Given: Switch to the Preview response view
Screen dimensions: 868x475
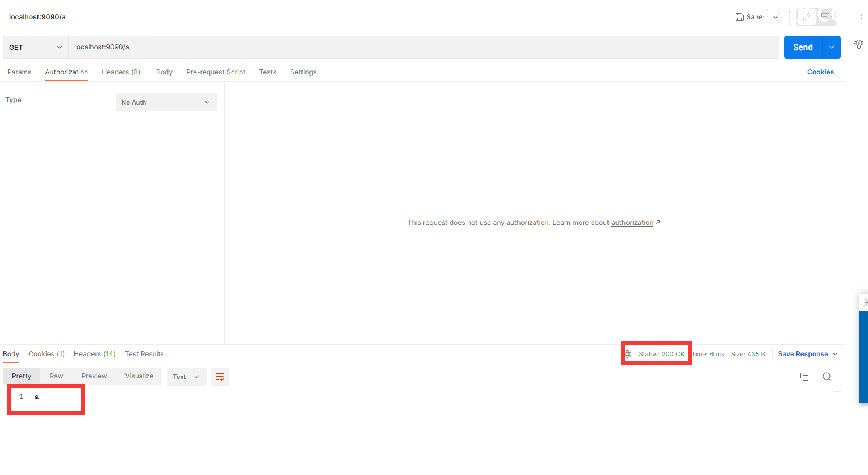Looking at the screenshot, I should pyautogui.click(x=94, y=376).
